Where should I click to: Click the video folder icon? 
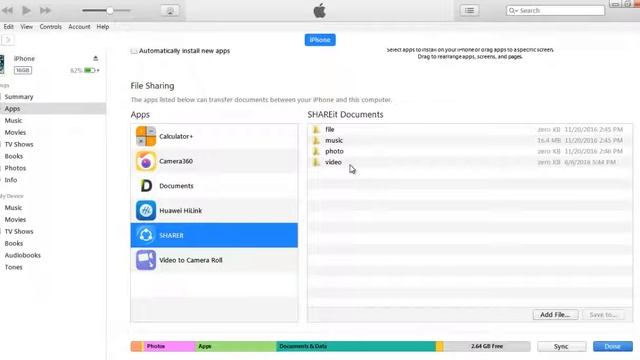point(316,162)
